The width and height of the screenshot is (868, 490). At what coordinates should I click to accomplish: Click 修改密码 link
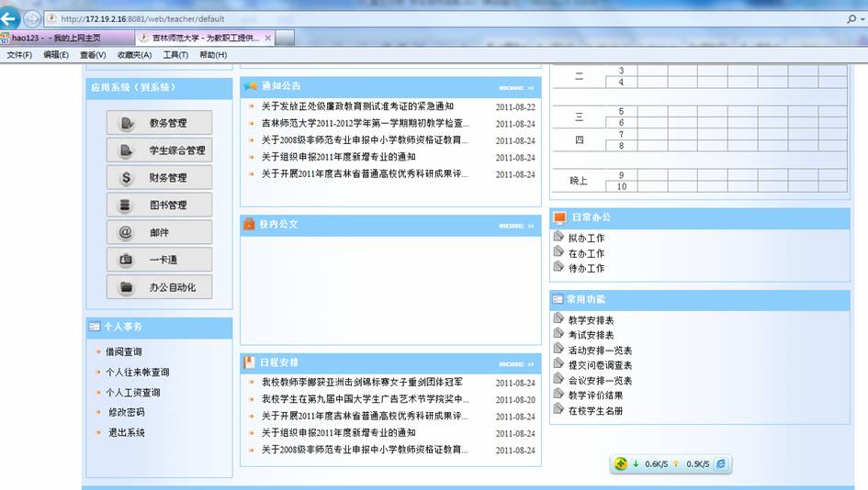pos(125,413)
